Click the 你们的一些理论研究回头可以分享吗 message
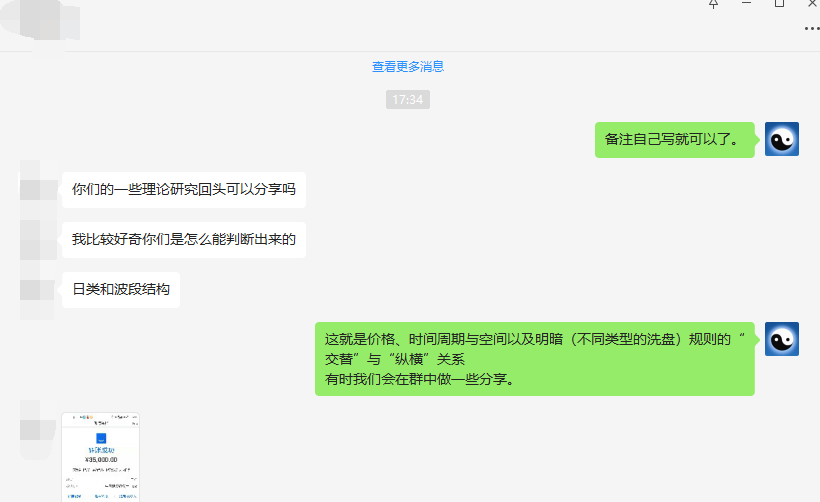This screenshot has height=502, width=820. (183, 189)
